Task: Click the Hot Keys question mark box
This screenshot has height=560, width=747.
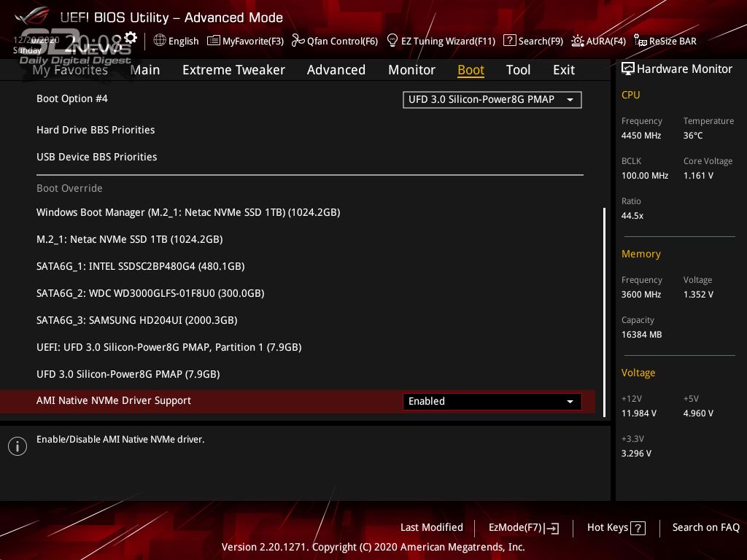Action: [638, 528]
